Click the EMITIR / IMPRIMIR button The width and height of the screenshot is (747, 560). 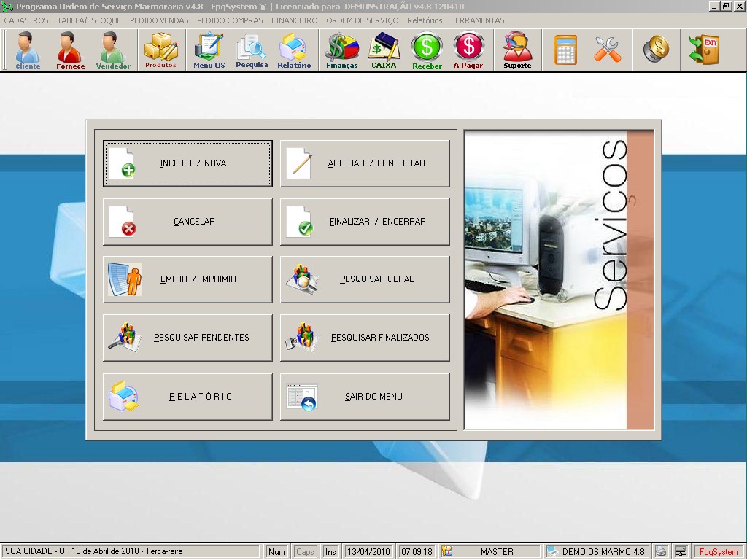click(x=187, y=279)
